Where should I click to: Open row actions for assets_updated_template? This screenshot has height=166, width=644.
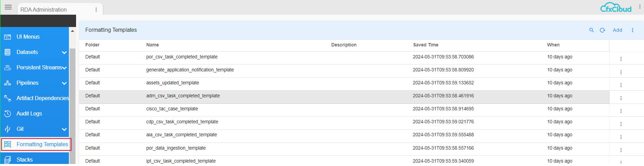point(621,85)
